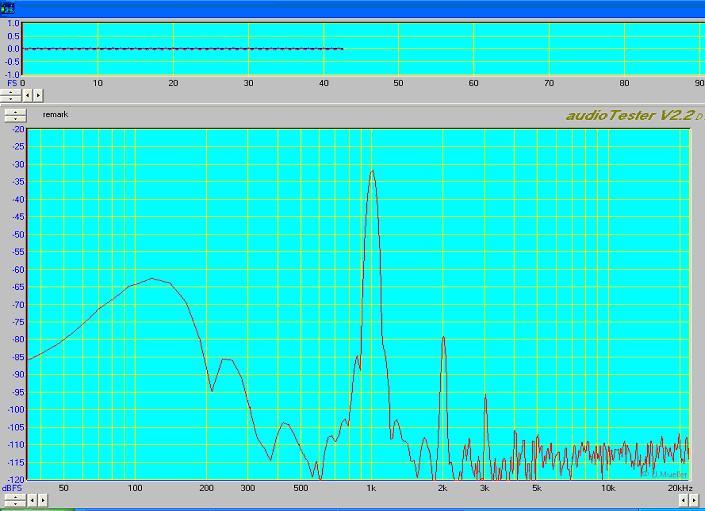
Task: Click up arrow of stepper below dBFS
Action: tap(15, 497)
